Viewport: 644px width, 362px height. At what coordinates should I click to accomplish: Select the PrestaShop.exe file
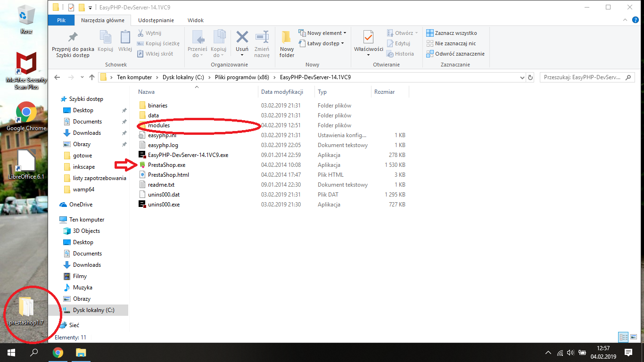pos(162,165)
